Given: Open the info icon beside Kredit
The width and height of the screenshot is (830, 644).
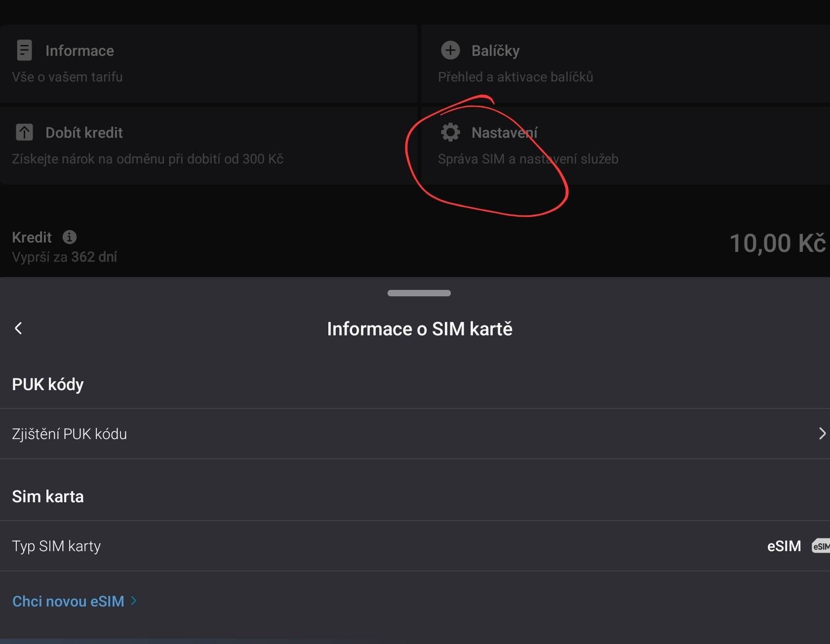Looking at the screenshot, I should coord(70,237).
